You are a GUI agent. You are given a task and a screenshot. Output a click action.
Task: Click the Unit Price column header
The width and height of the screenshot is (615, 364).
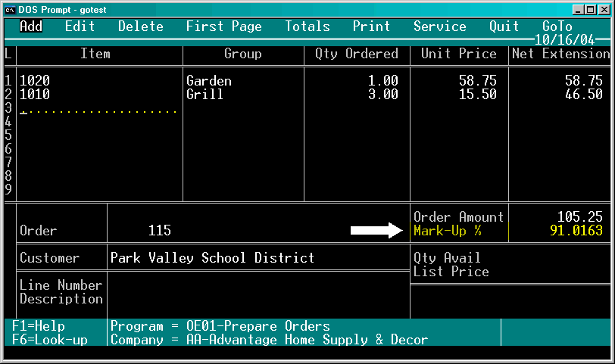point(458,53)
